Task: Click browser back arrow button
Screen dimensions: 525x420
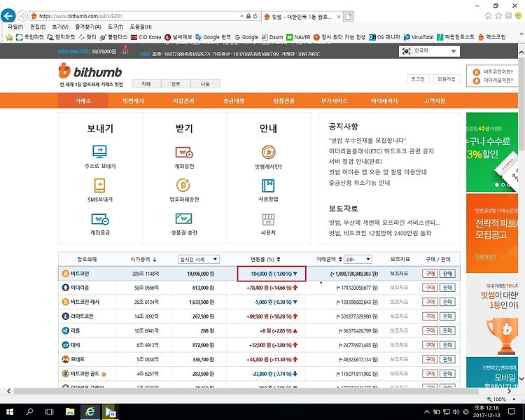Action: pos(8,15)
